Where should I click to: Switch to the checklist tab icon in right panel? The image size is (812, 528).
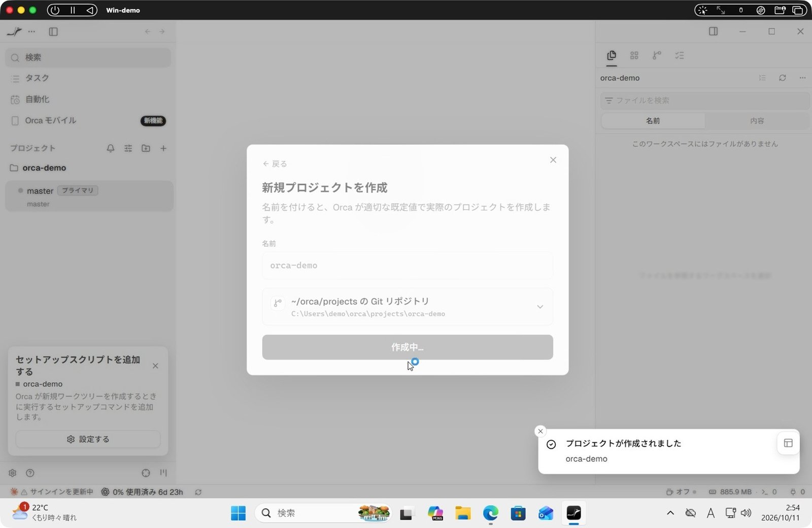coord(680,55)
